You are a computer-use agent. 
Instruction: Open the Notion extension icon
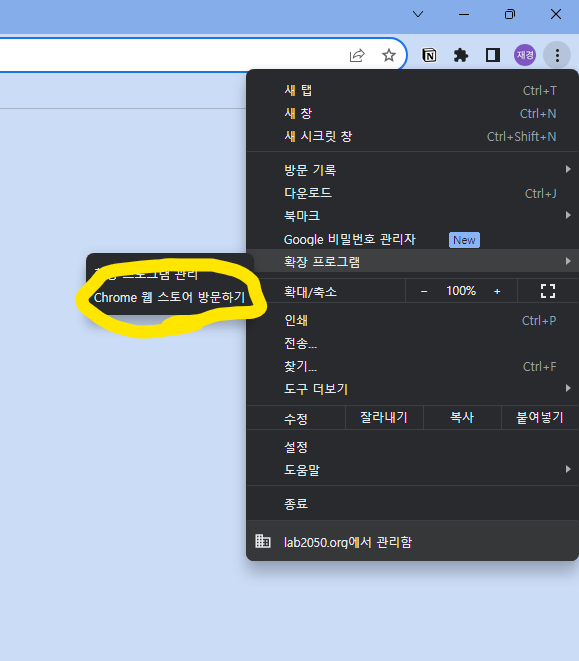pos(429,55)
